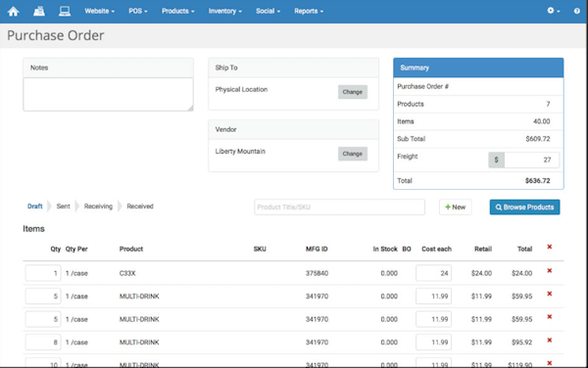This screenshot has height=368, width=588.
Task: Remove the C33X item row
Action: point(550,271)
